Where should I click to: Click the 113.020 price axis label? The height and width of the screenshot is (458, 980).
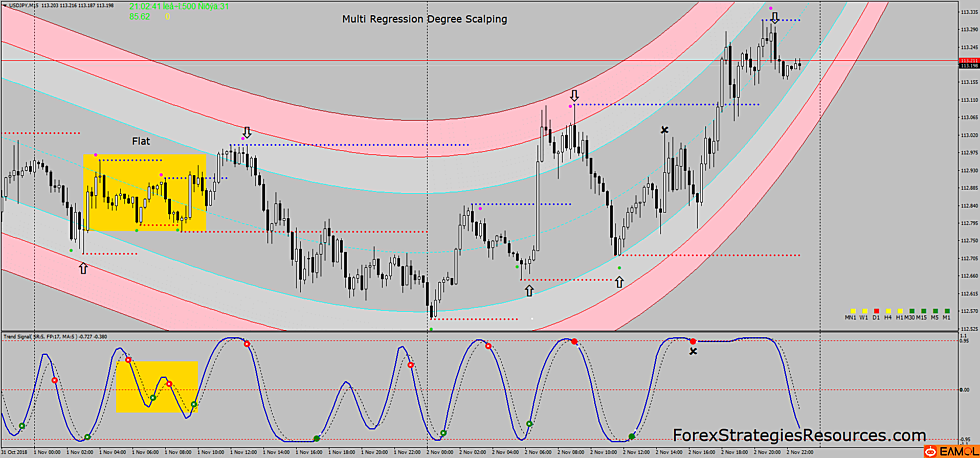tap(969, 135)
